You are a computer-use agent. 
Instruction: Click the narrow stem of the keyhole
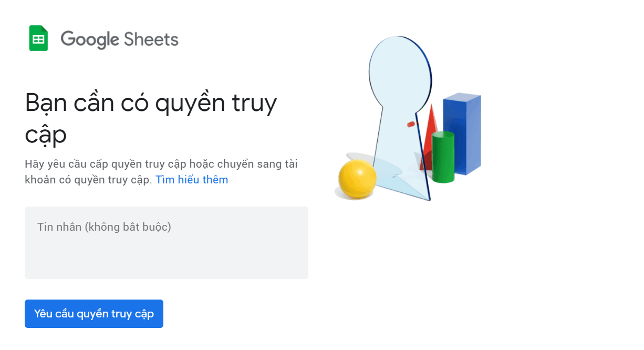pyautogui.click(x=399, y=137)
